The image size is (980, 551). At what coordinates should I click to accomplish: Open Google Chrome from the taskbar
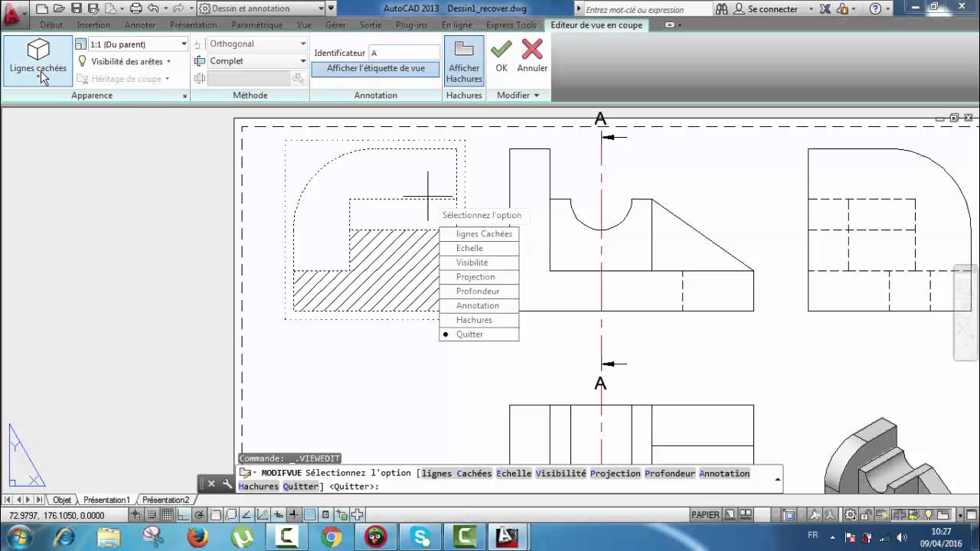point(331,536)
